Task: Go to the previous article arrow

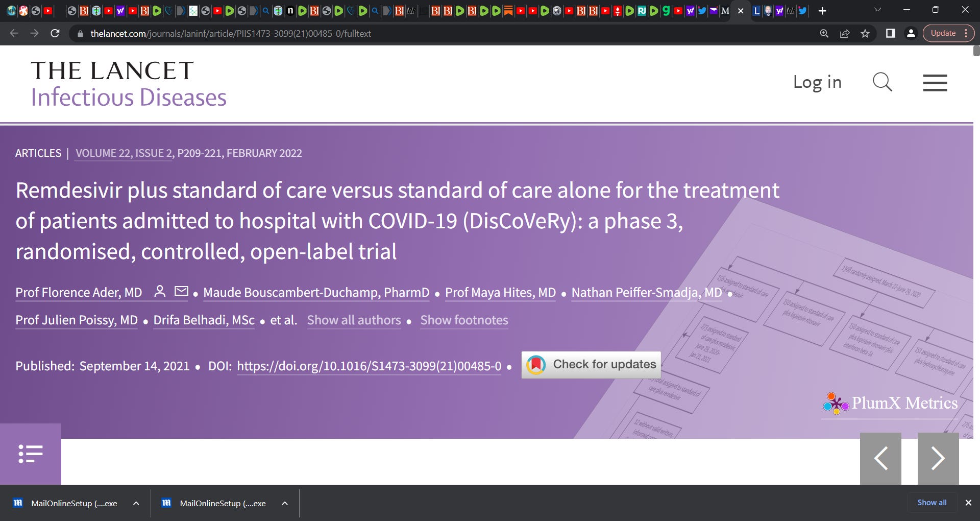Action: pyautogui.click(x=880, y=458)
